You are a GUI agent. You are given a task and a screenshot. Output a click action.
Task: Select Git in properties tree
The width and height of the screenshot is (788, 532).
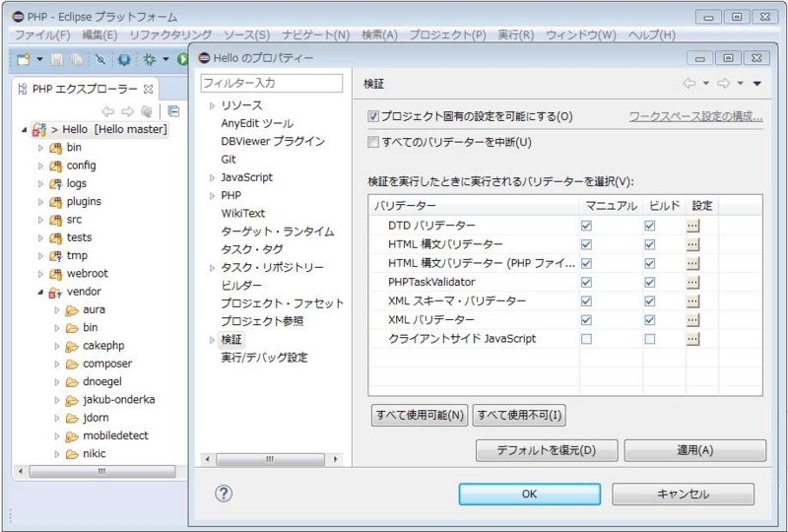[x=229, y=160]
